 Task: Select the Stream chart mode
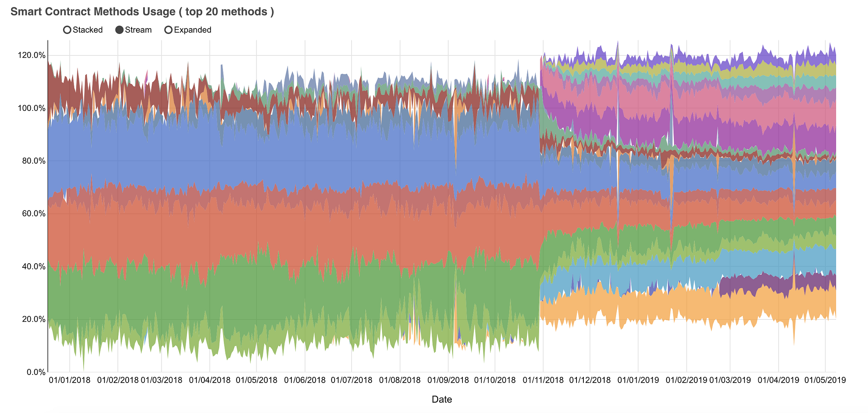click(x=134, y=30)
